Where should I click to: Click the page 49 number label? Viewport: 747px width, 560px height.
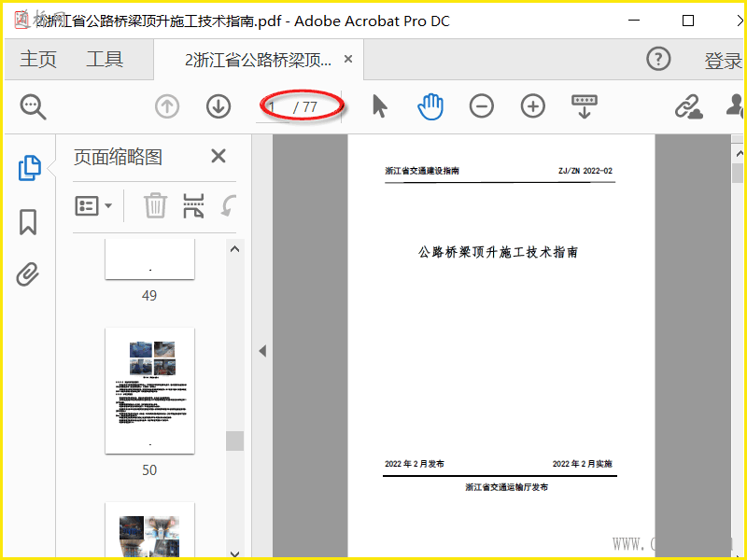(149, 296)
